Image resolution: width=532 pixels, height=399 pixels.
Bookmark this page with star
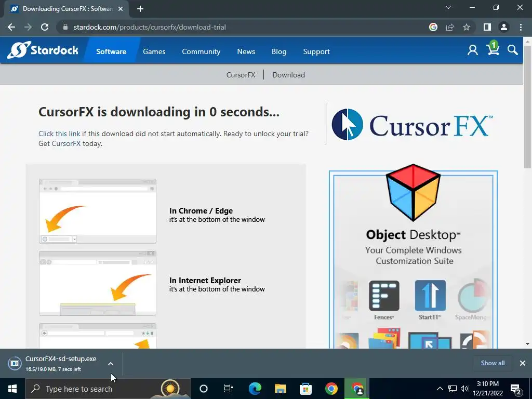pyautogui.click(x=467, y=27)
